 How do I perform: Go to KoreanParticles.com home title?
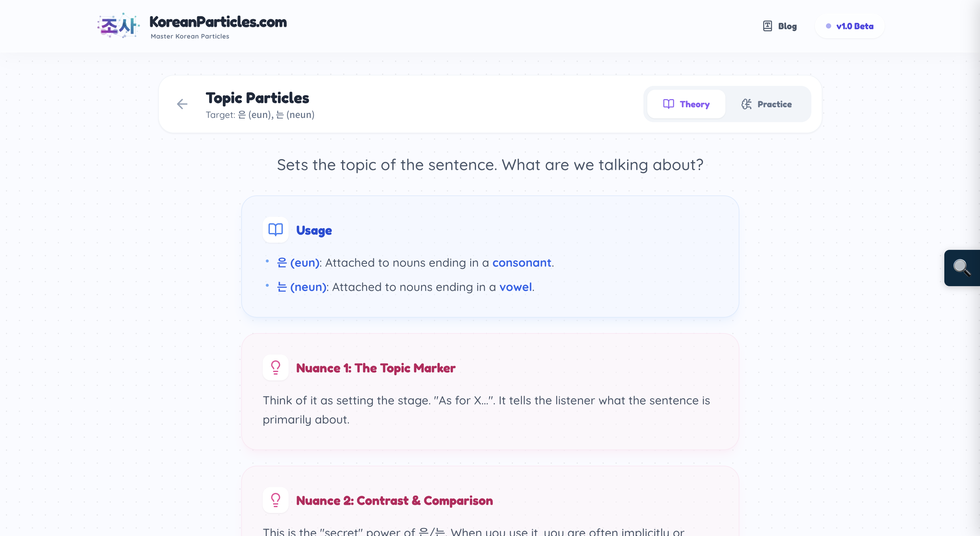click(218, 22)
